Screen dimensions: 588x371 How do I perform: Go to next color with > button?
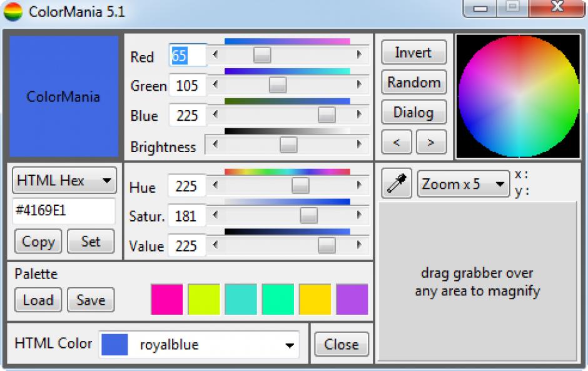tap(431, 142)
